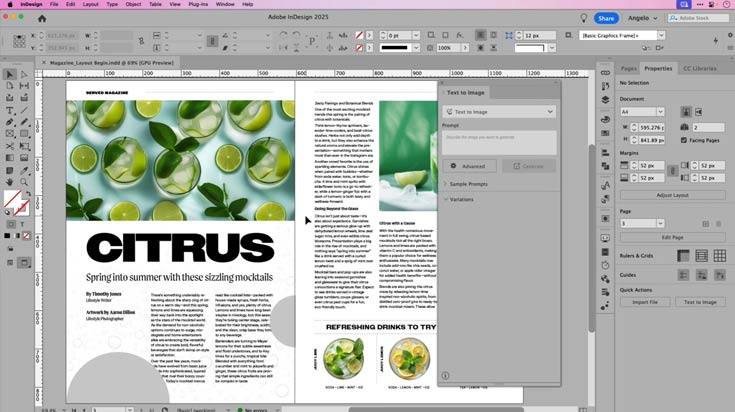Screen dimensions: 735x412
Task: Click the fx effects icon in control bar
Action: pos(459,35)
